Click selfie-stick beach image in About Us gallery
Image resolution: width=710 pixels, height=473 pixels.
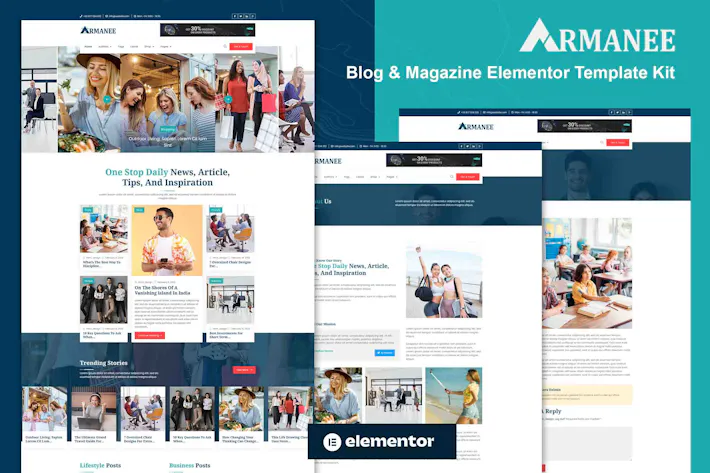[454, 396]
